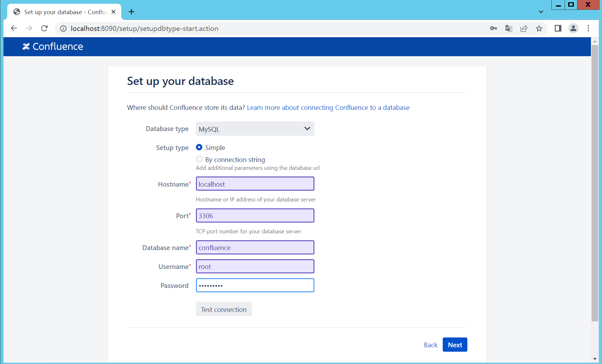This screenshot has width=602, height=364.
Task: Click the site information icon in address bar
Action: (63, 29)
